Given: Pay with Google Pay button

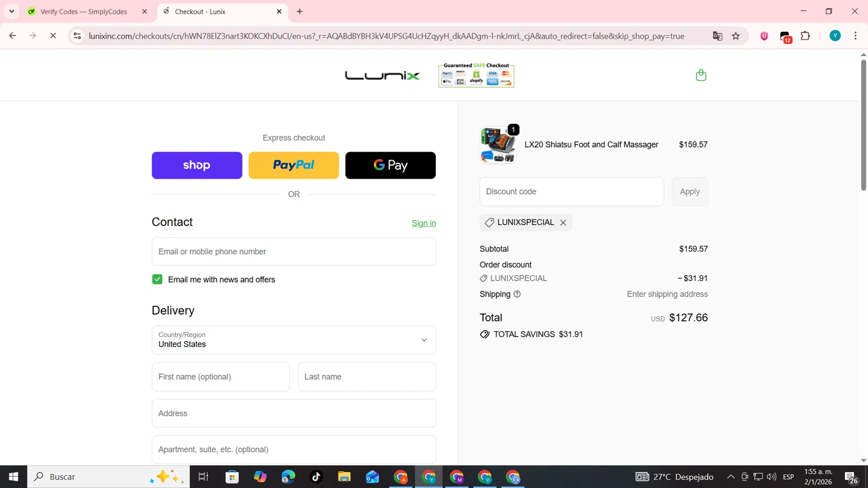Looking at the screenshot, I should click(391, 165).
